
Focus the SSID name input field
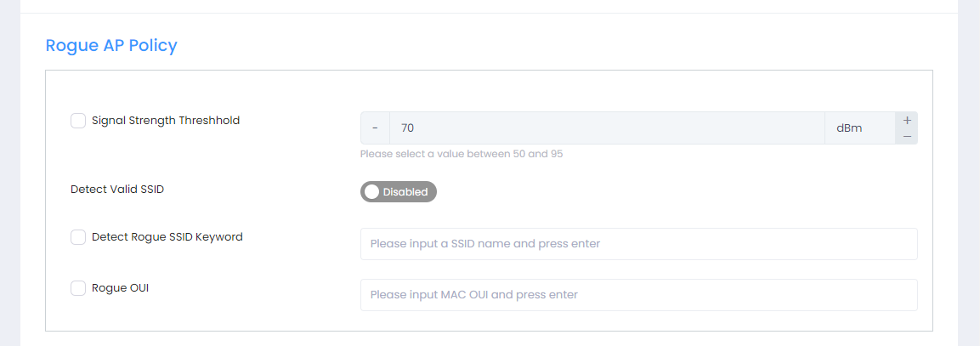pos(638,244)
